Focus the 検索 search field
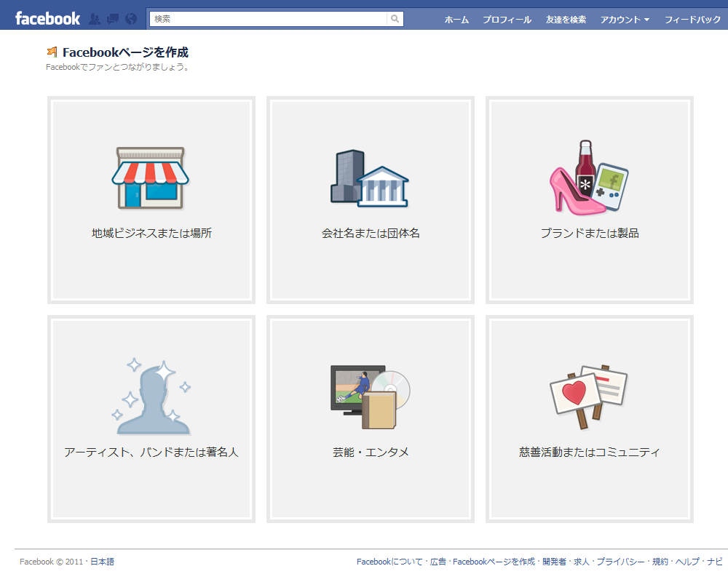The height and width of the screenshot is (582, 728). tap(268, 19)
